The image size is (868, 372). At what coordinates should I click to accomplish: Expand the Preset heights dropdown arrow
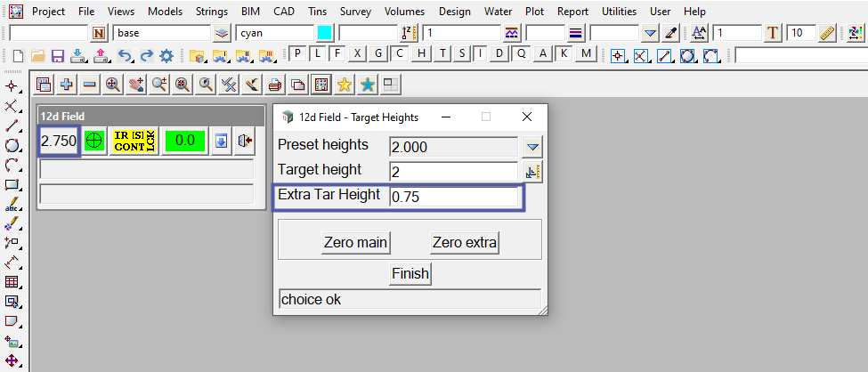tap(532, 147)
